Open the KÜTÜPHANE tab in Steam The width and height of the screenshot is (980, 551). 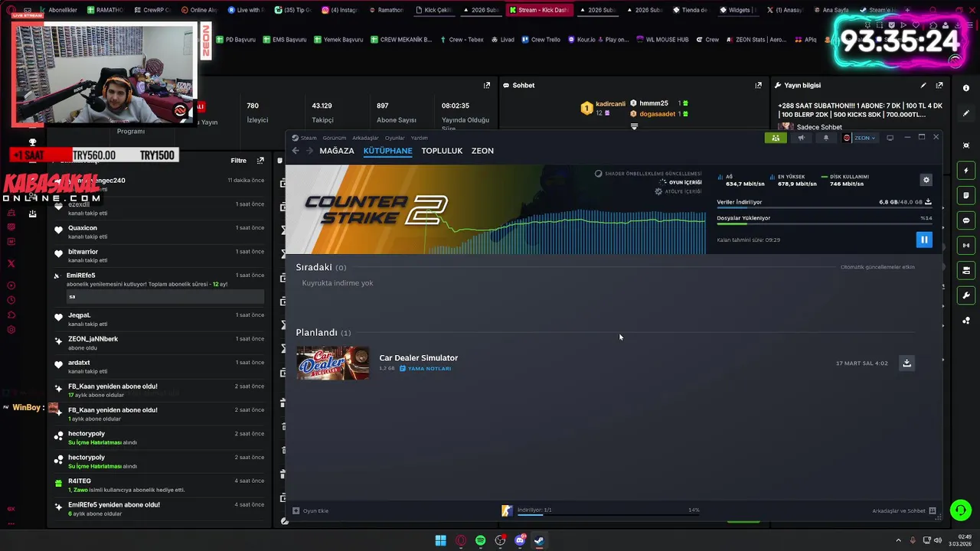tap(387, 151)
